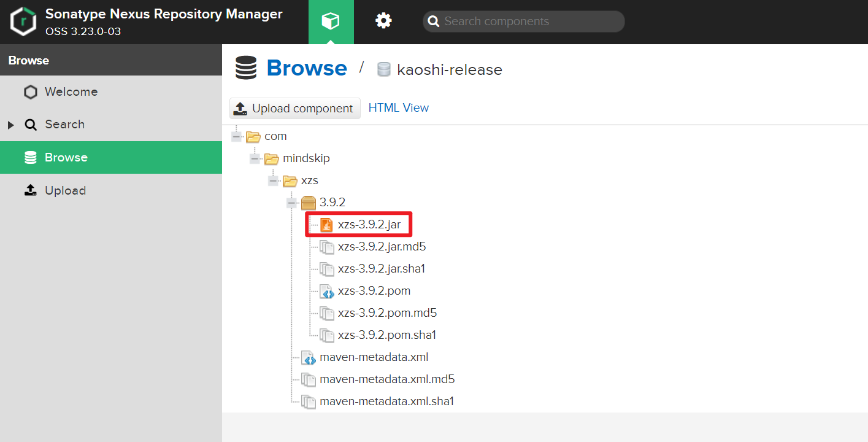
Task: Open the Browse cube icon in header
Action: click(x=331, y=21)
